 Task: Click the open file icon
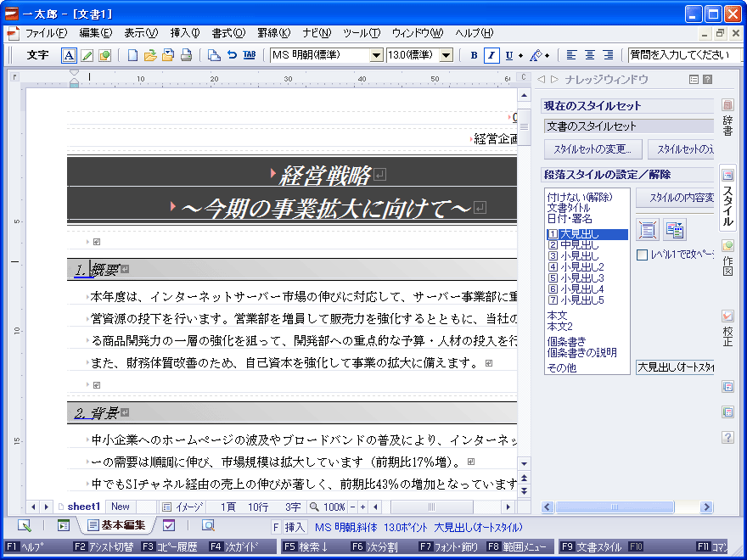(149, 54)
